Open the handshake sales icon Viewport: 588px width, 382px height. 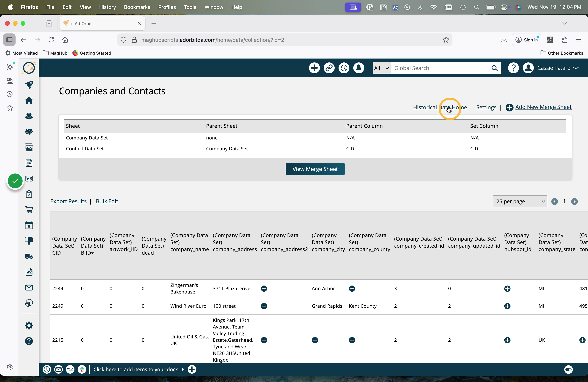coord(29,132)
